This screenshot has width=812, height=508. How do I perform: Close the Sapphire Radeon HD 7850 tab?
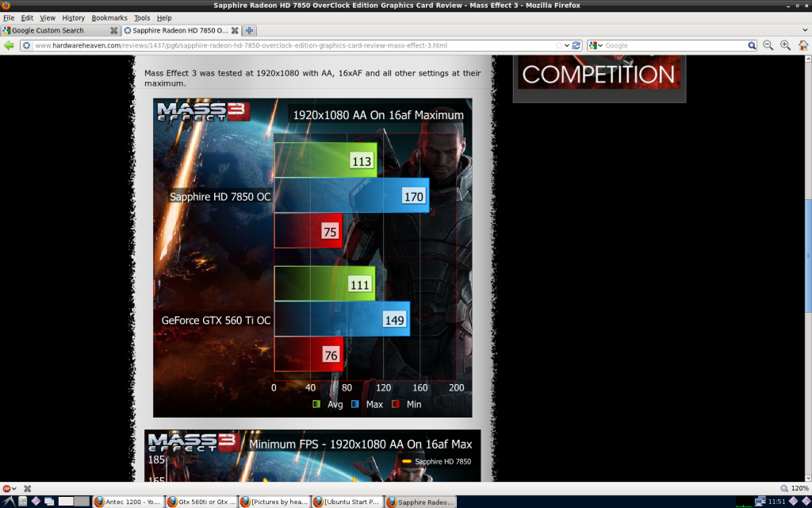(235, 31)
